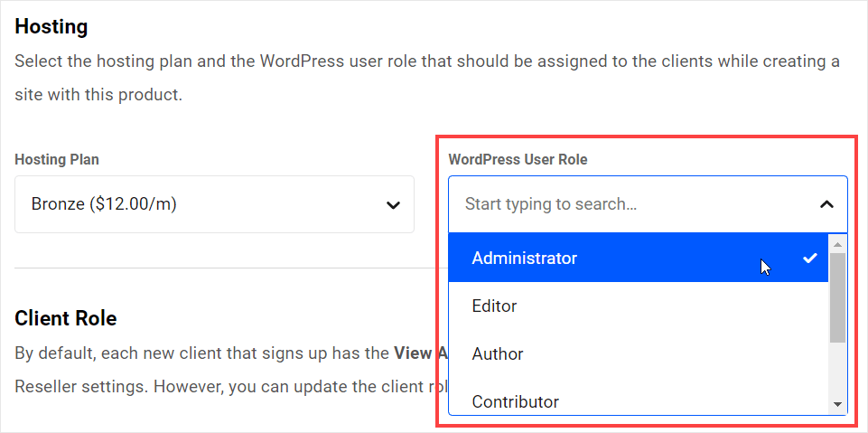Click the role list scroll-down arrow
868x433 pixels.
pos(837,404)
